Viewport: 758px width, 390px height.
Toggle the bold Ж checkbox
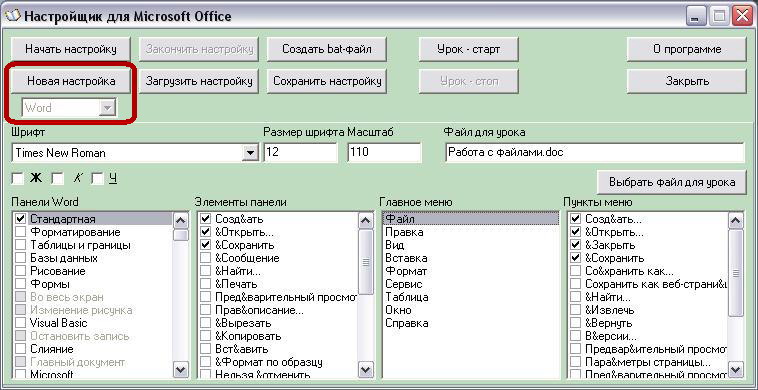tap(17, 179)
